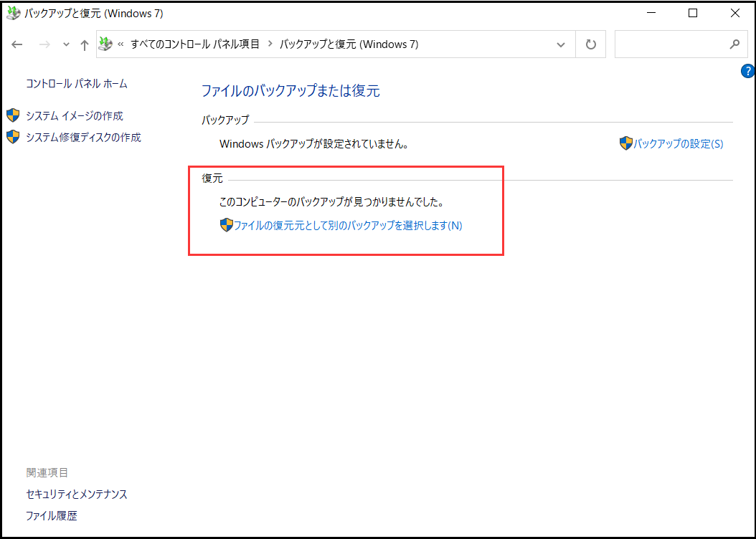Viewport: 756px width, 539px height.
Task: Click the 関連項目 label
Action: coord(47,472)
